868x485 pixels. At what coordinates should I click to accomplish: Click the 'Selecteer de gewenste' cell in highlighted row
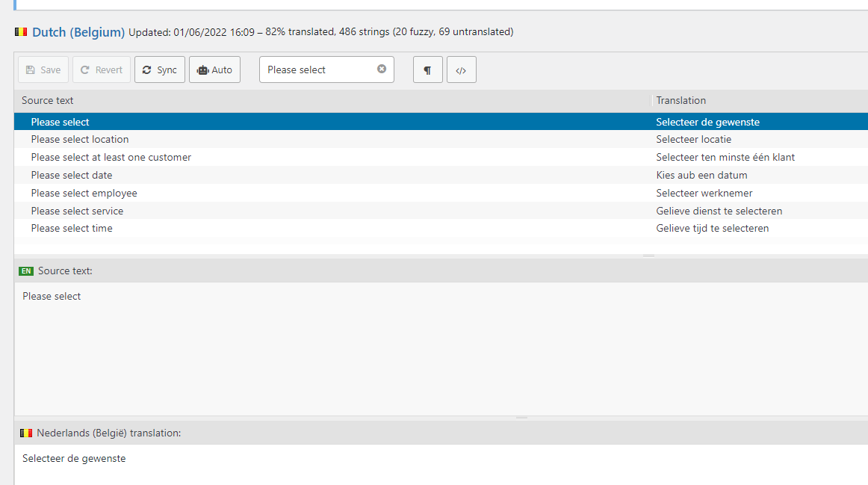coord(707,122)
